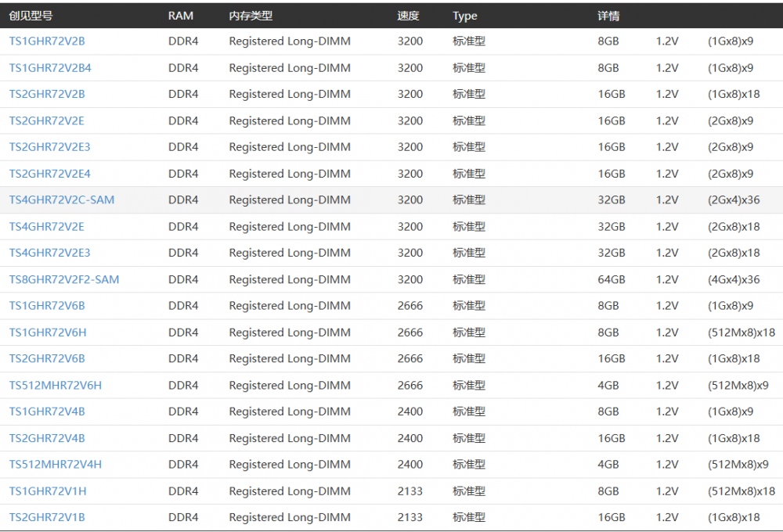This screenshot has height=532, width=783.
Task: Select speed 2400 in TS1GHR72V4B row
Action: (x=410, y=412)
